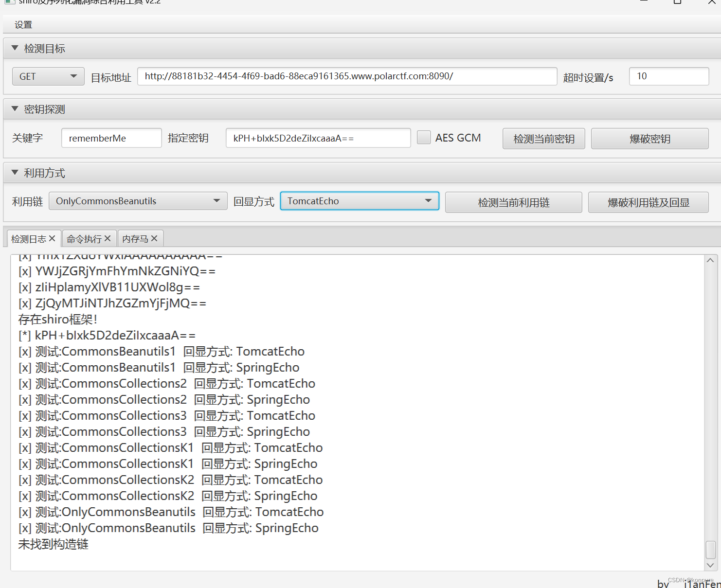721x588 pixels.
Task: Click log line CommonsCollectionsK2 TomcatEcho
Action: pyautogui.click(x=171, y=480)
